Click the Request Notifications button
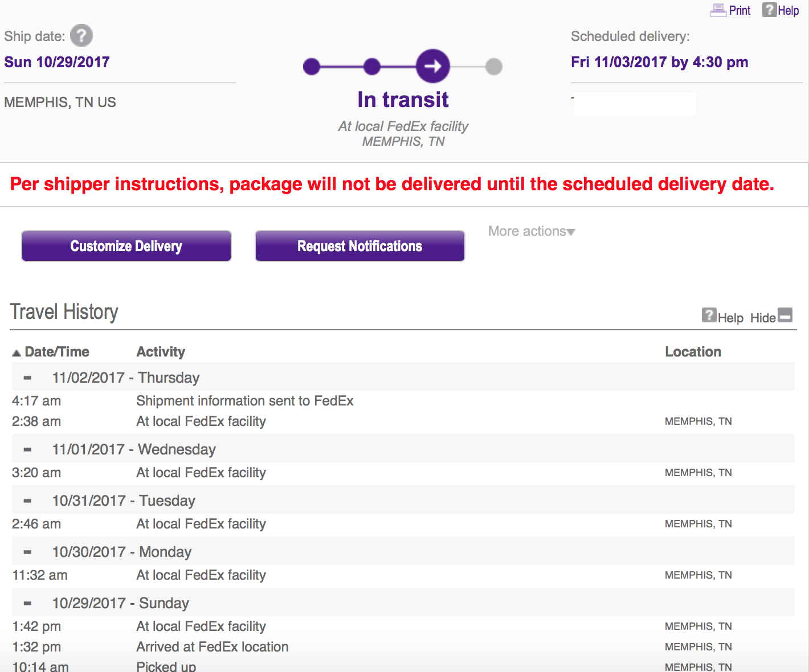 (x=360, y=246)
